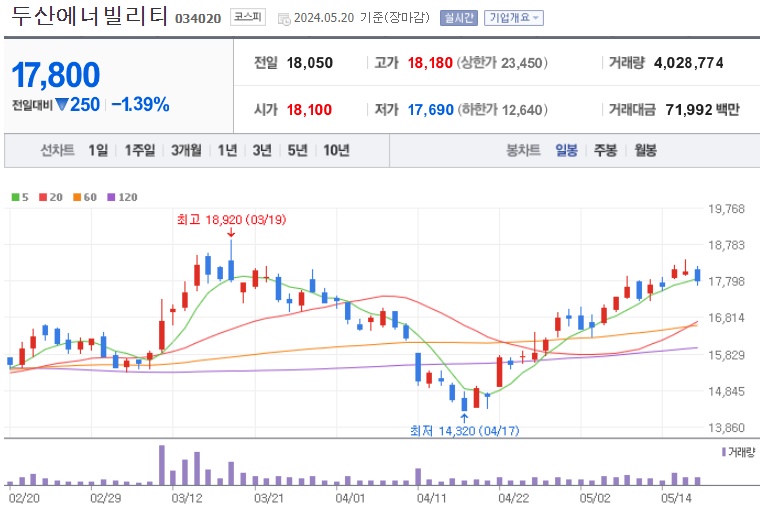Click the -1.39% change value
This screenshot has height=507, width=760.
140,104
